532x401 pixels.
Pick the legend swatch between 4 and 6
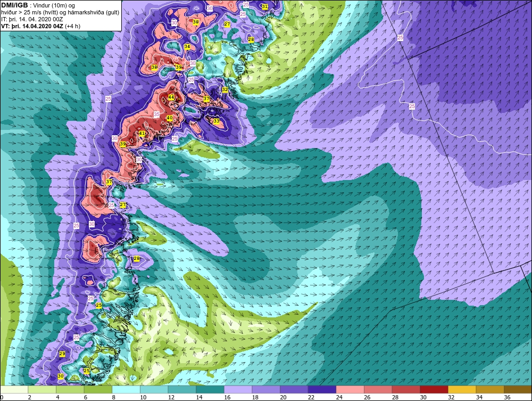pos(70,389)
